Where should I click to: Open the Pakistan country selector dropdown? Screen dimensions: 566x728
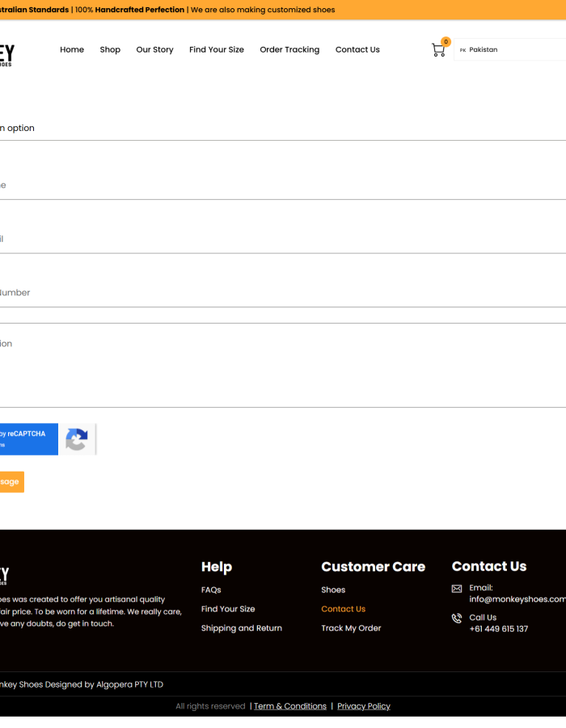tap(509, 49)
